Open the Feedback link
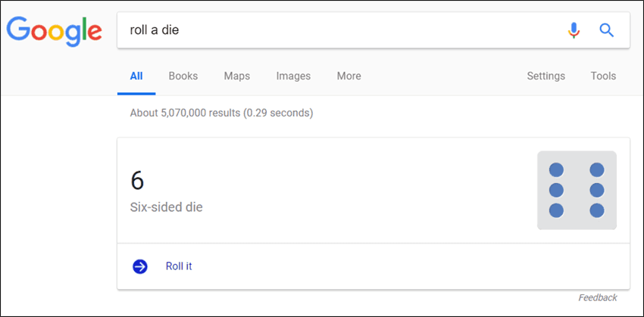The height and width of the screenshot is (317, 644). (598, 298)
